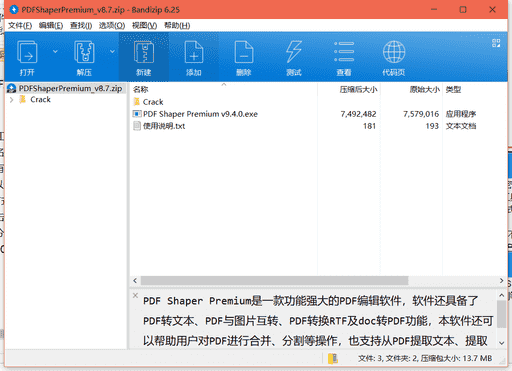Click the Extract (解压) toolbar icon
Image resolution: width=512 pixels, height=371 pixels.
[84, 52]
